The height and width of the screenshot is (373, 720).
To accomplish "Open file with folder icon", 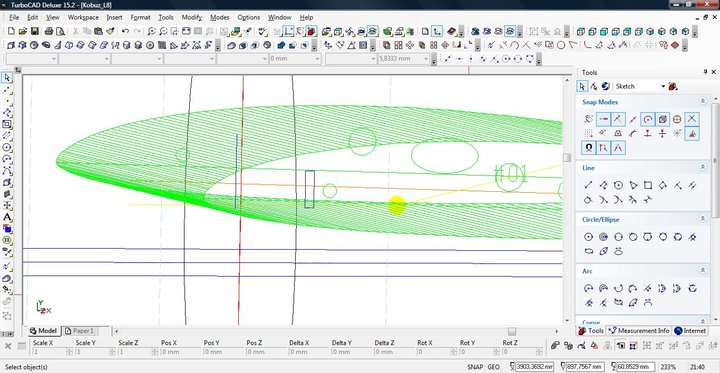I will (x=23, y=31).
